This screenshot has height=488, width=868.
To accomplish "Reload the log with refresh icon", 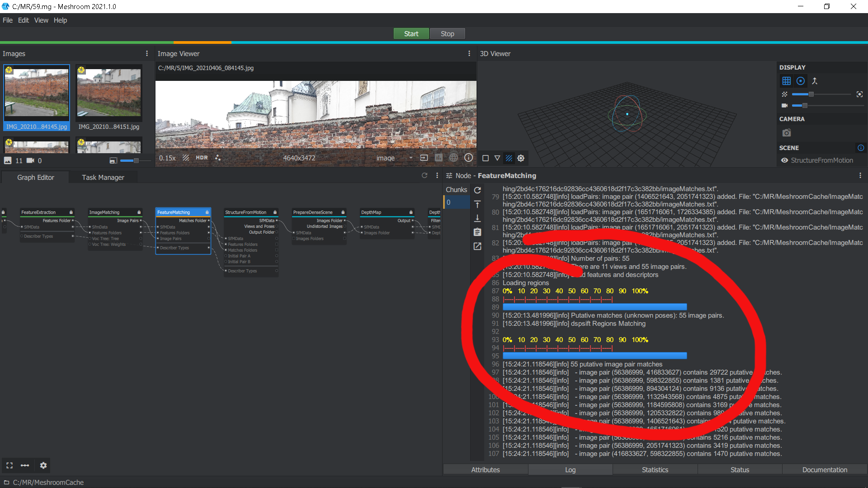I will point(477,190).
